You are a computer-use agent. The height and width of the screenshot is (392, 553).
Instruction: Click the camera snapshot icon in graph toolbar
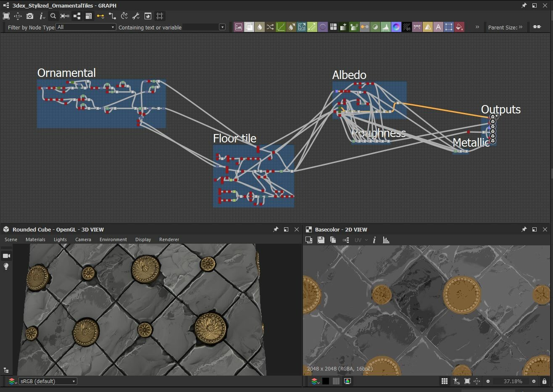29,16
